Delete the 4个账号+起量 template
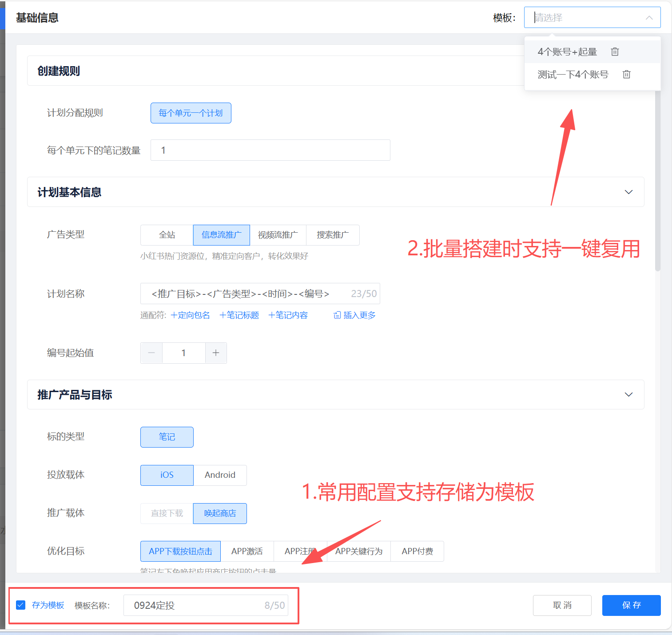The image size is (672, 635). (x=615, y=52)
